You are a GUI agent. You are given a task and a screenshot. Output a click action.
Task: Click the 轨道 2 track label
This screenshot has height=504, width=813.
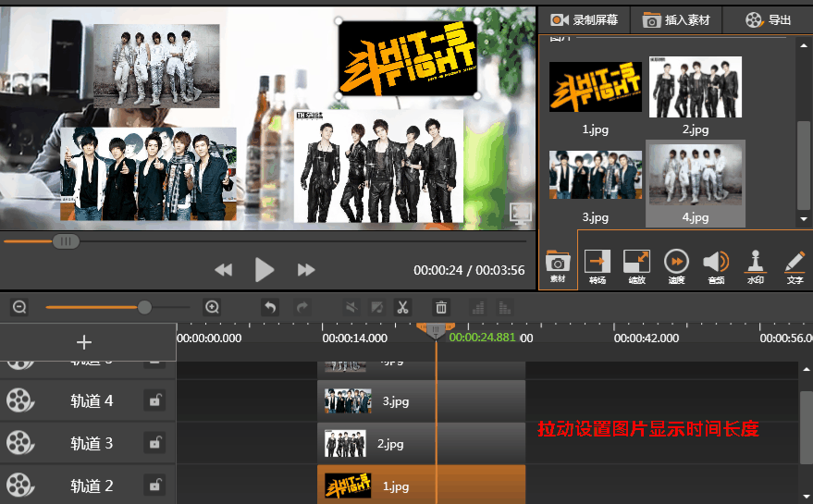point(92,486)
